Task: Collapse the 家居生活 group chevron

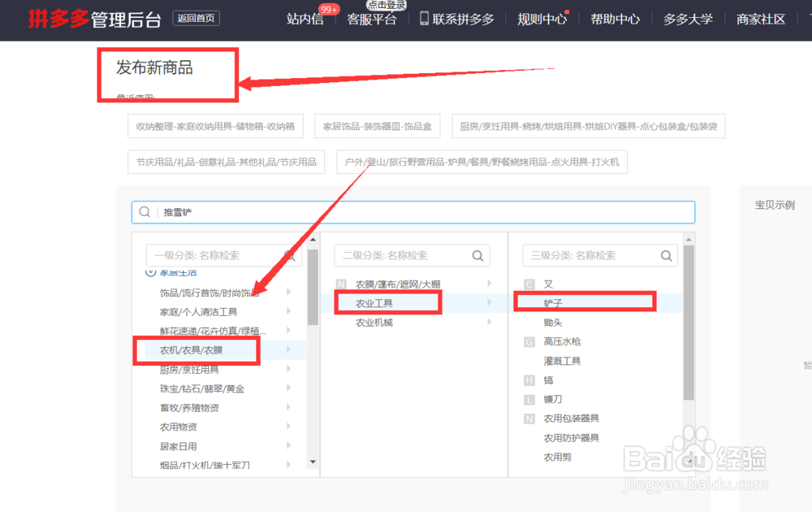Action: point(151,272)
